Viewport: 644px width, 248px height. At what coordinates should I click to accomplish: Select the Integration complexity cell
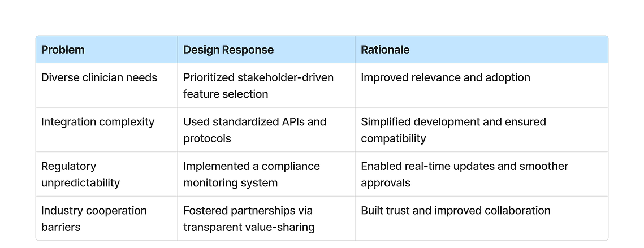pos(106,130)
